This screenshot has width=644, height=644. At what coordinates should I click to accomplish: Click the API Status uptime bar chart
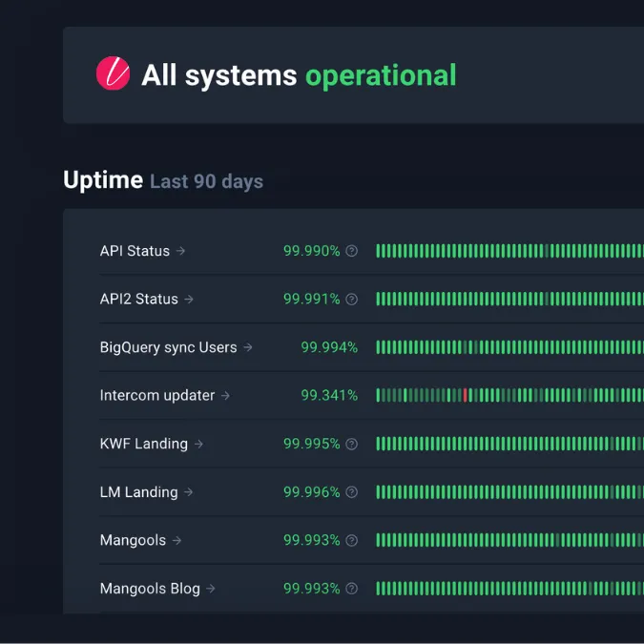pos(509,251)
